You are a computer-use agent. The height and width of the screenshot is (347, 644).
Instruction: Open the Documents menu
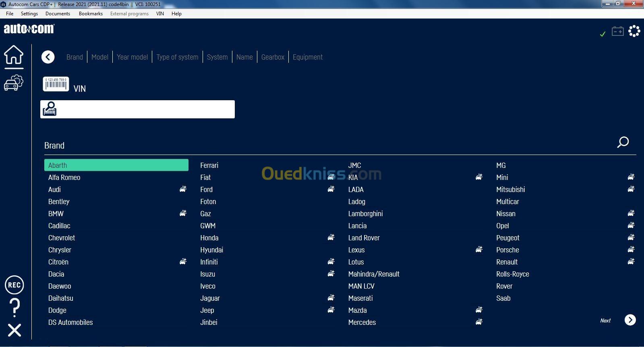pyautogui.click(x=58, y=13)
